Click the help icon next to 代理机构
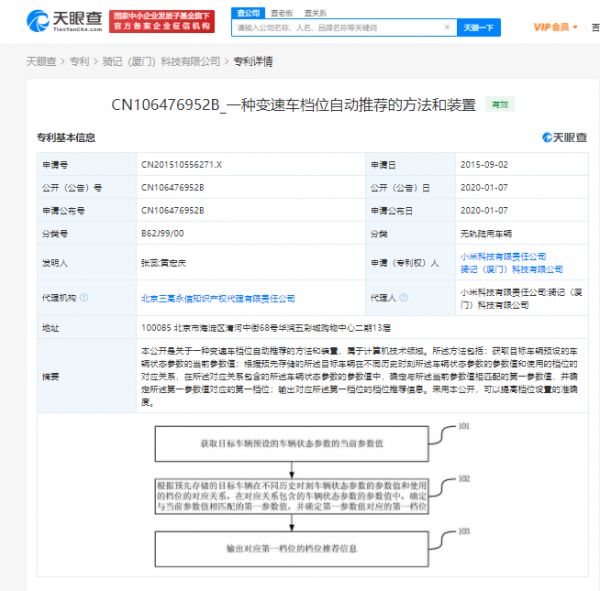Image resolution: width=600 pixels, height=591 pixels. 84,297
